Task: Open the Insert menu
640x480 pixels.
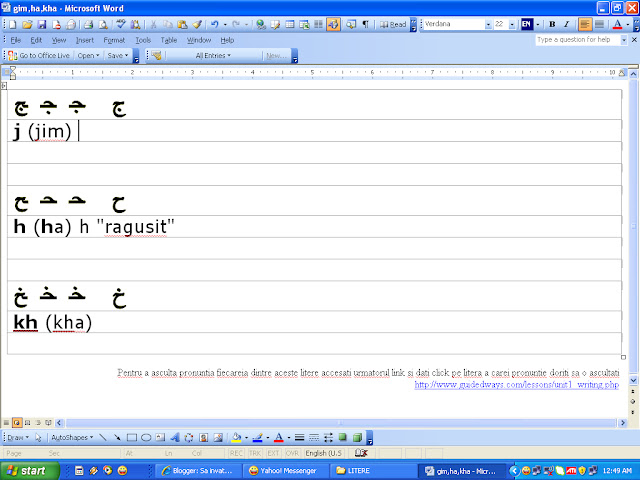Action: (x=84, y=40)
